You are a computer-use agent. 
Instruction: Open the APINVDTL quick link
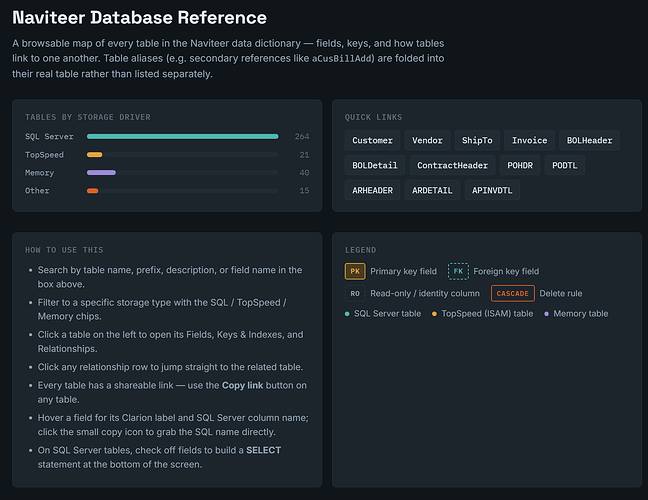(x=492, y=190)
